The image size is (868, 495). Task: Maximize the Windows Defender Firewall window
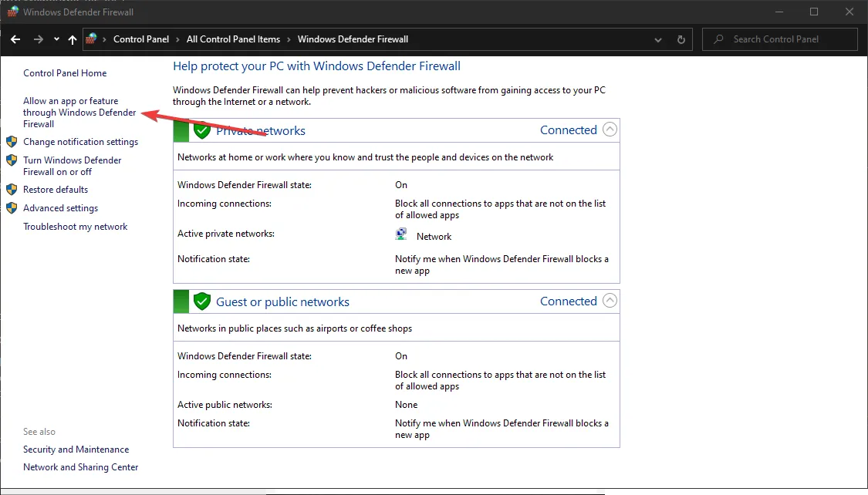click(814, 12)
